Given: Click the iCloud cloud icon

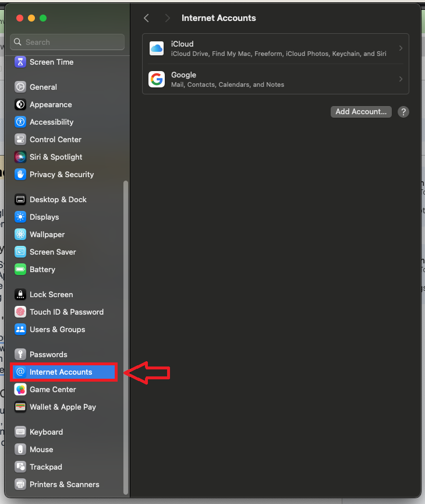Looking at the screenshot, I should coord(157,48).
